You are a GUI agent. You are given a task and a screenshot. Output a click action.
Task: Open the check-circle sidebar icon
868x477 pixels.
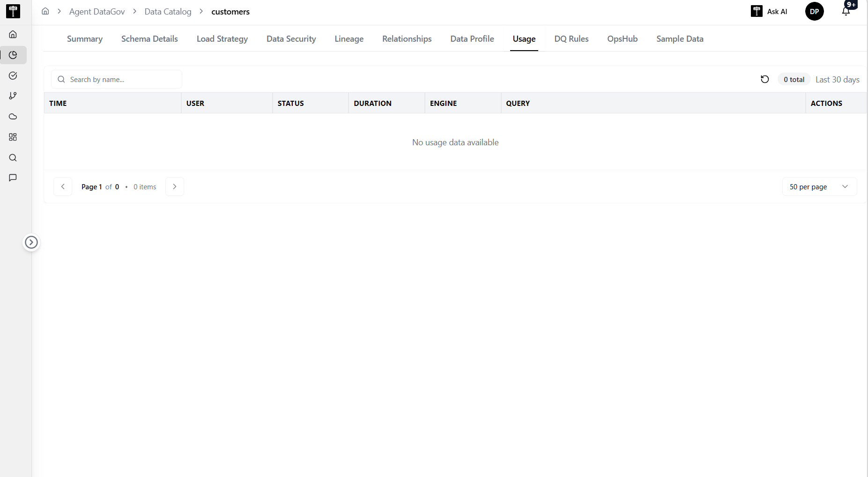(13, 75)
